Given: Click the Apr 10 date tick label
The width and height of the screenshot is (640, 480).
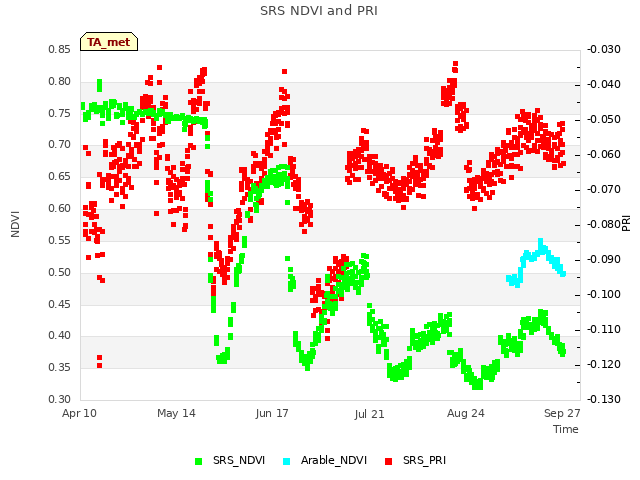Looking at the screenshot, I should 79,413.
